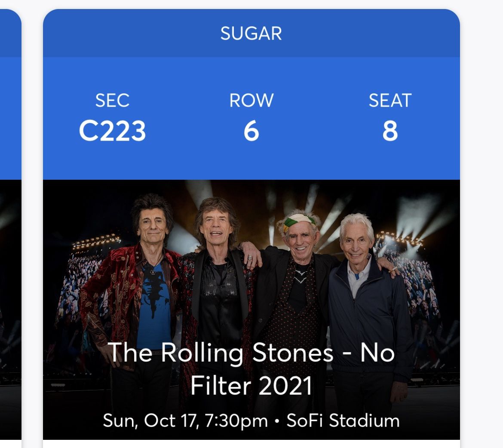Tap the SEC label
The image size is (503, 448).
coord(112,101)
